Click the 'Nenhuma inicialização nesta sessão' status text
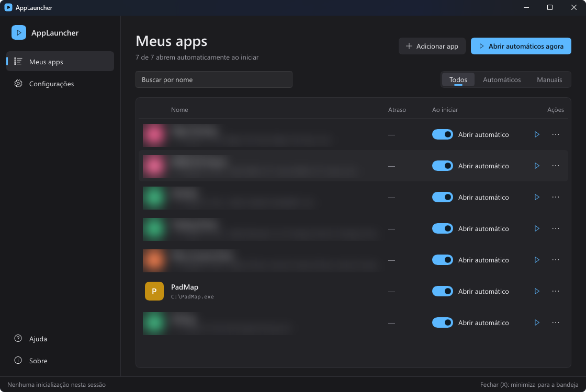This screenshot has height=392, width=586. pyautogui.click(x=57, y=385)
